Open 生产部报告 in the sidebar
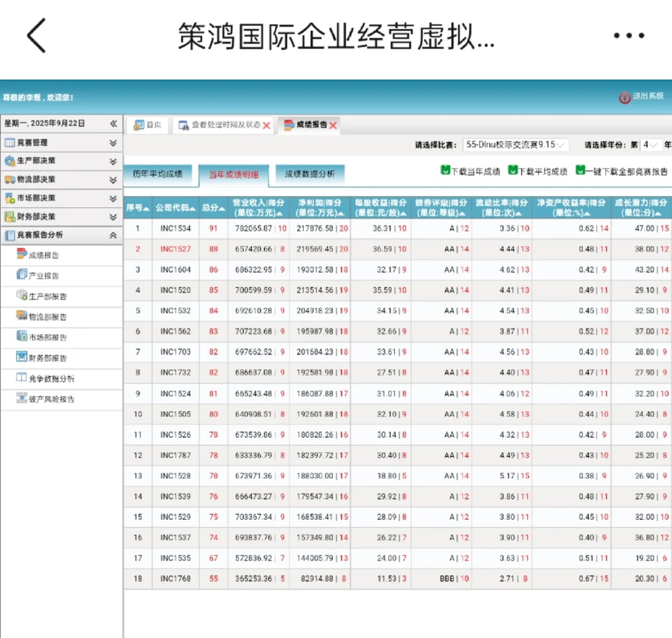This screenshot has width=672, height=638. pyautogui.click(x=47, y=297)
